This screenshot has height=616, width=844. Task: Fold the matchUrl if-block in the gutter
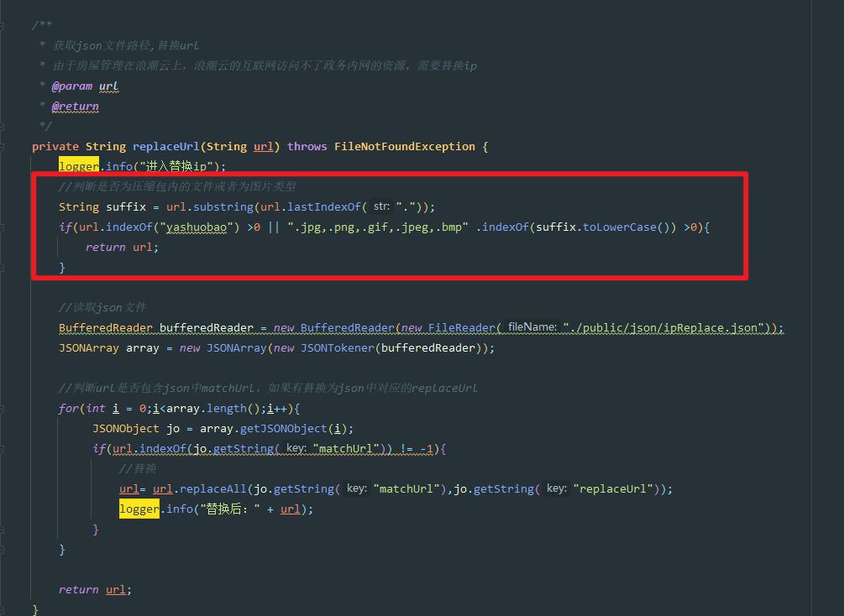[x=3, y=449]
